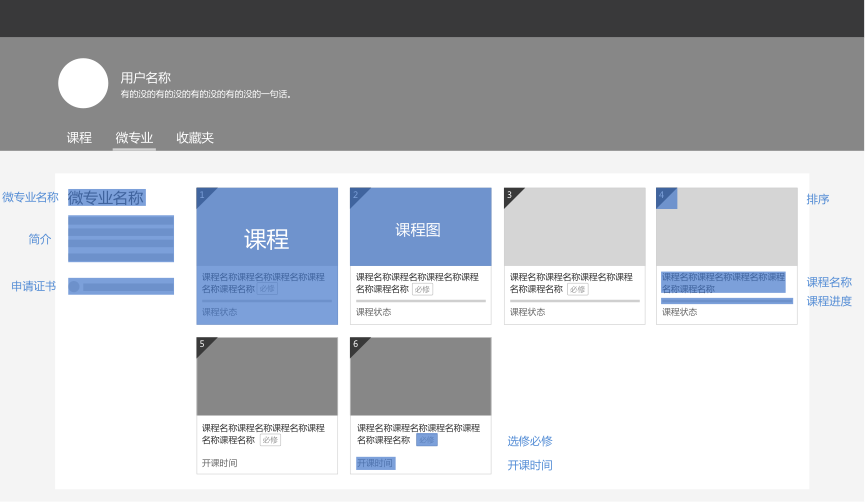Click the blue 简介 description block
The width and height of the screenshot is (865, 502).
[121, 238]
